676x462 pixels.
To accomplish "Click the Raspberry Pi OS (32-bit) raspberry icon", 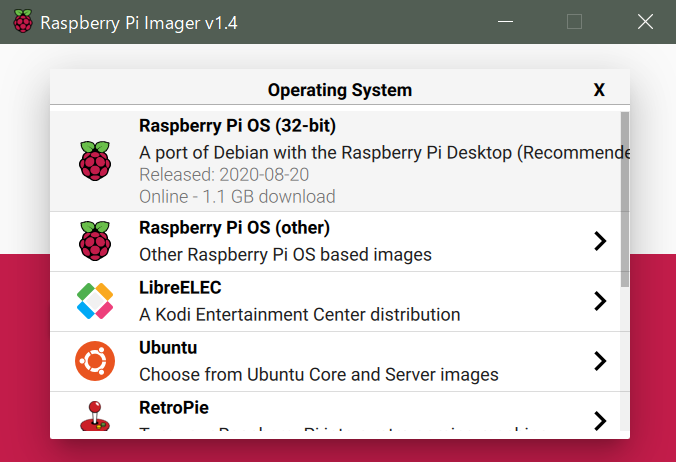I will [x=95, y=161].
